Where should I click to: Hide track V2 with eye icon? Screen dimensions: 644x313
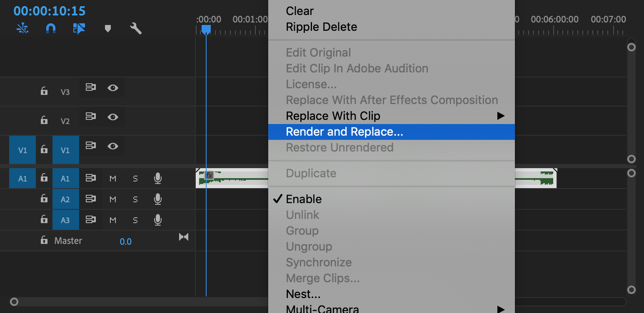click(x=113, y=117)
